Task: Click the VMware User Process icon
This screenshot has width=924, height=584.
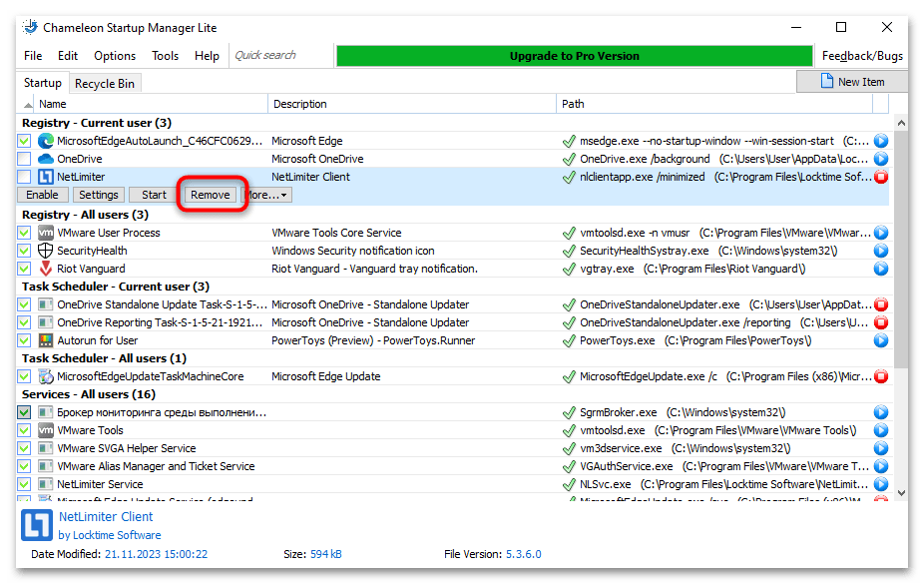Action: 46,233
